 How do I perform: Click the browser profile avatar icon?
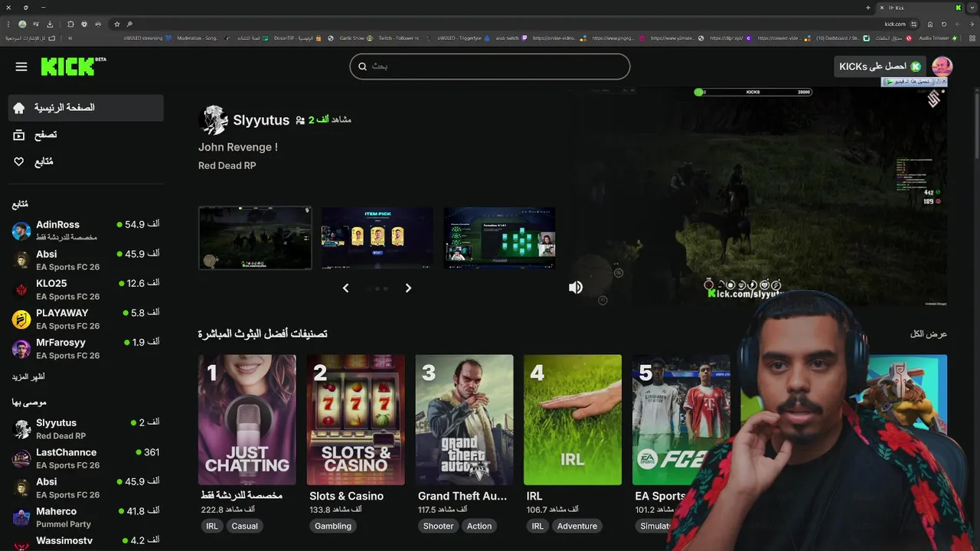(22, 24)
